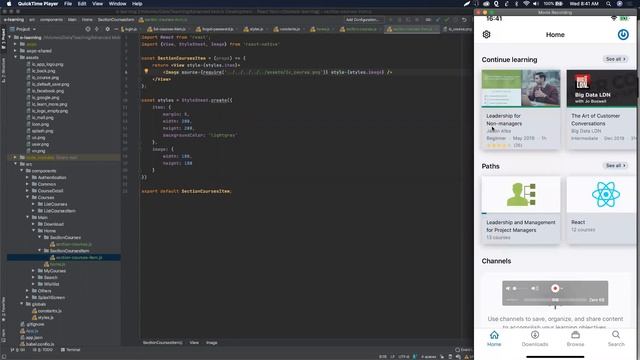This screenshot has width=640, height=360.
Task: Open the Search tab in bottom bar
Action: click(616, 338)
